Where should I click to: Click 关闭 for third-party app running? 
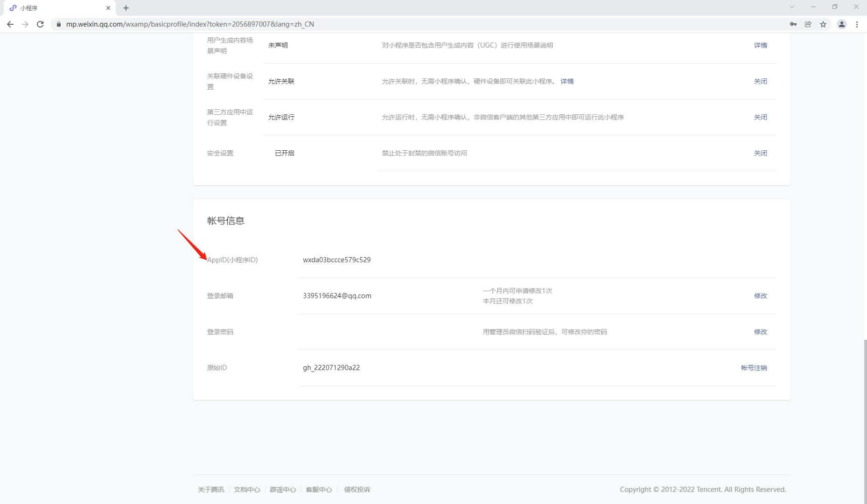pos(761,117)
